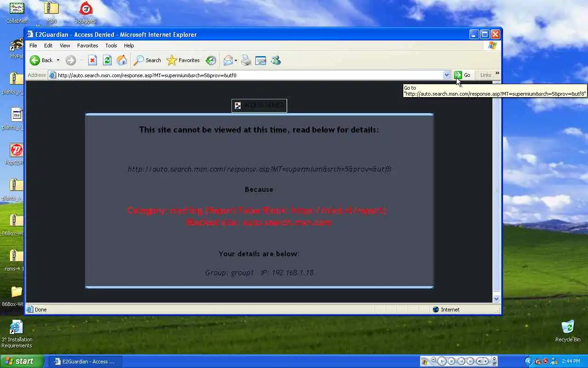Click the broken ACCESS DENIED image
Image resolution: width=588 pixels, height=368 pixels.
pyautogui.click(x=259, y=105)
